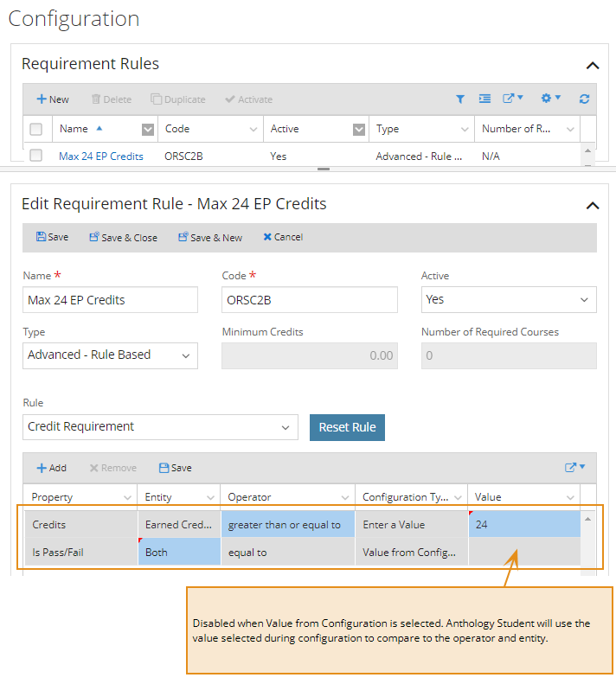Viewport: 616px width, 684px height.
Task: Open the Type column menu arrow
Action: point(465,129)
